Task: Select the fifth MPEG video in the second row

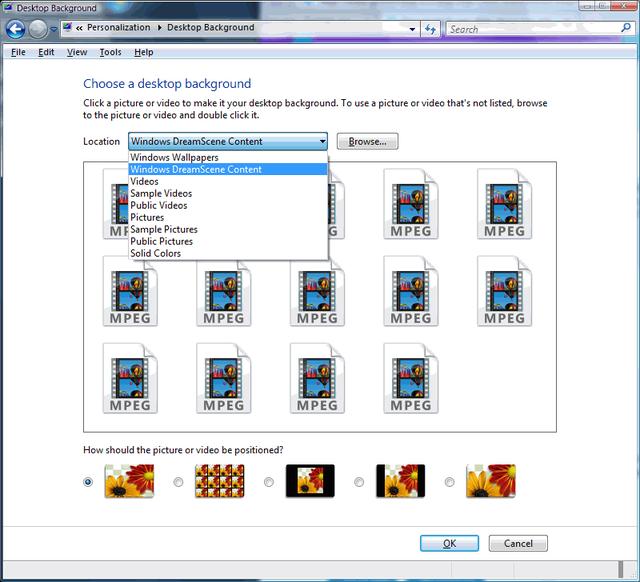Action: [x=504, y=291]
